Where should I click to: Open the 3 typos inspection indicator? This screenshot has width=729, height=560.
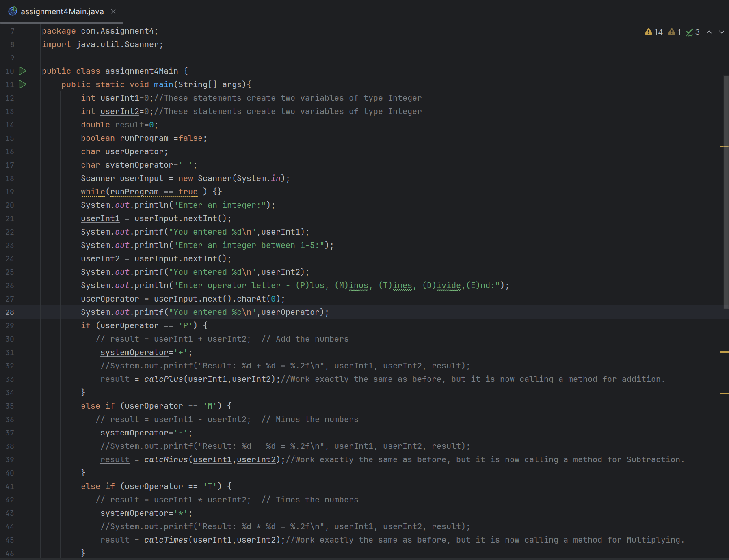[693, 32]
